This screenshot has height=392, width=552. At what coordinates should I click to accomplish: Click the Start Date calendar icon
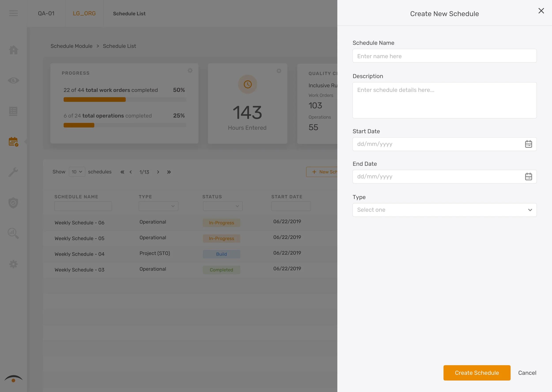pos(528,144)
